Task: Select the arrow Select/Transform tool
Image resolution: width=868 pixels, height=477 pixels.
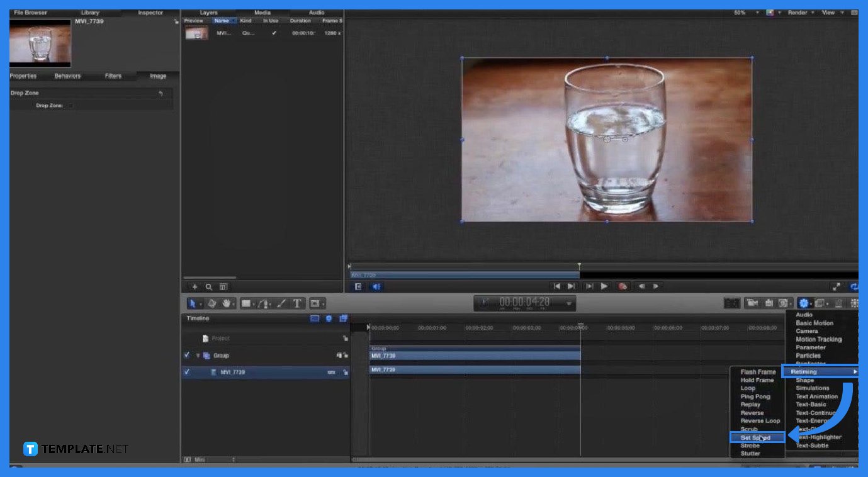Action: [193, 303]
